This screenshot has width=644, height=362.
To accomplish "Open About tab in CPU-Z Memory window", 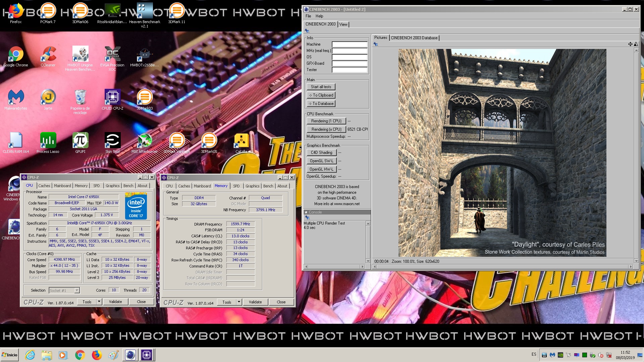I will 282,186.
